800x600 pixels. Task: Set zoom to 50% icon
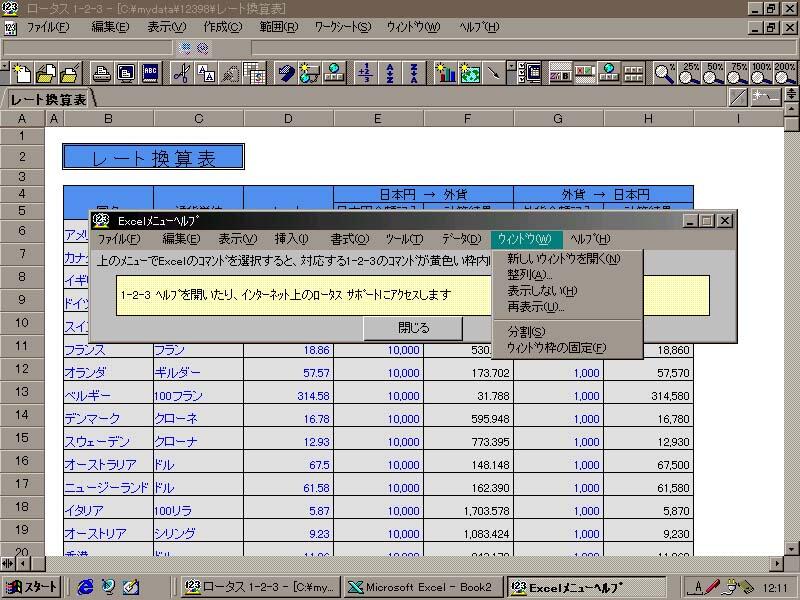(x=714, y=73)
